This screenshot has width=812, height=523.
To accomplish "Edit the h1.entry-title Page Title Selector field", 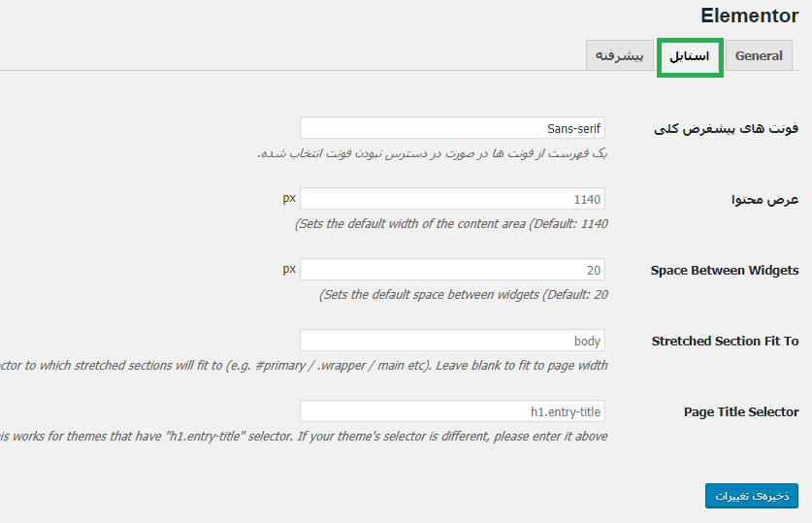I will [x=452, y=411].
